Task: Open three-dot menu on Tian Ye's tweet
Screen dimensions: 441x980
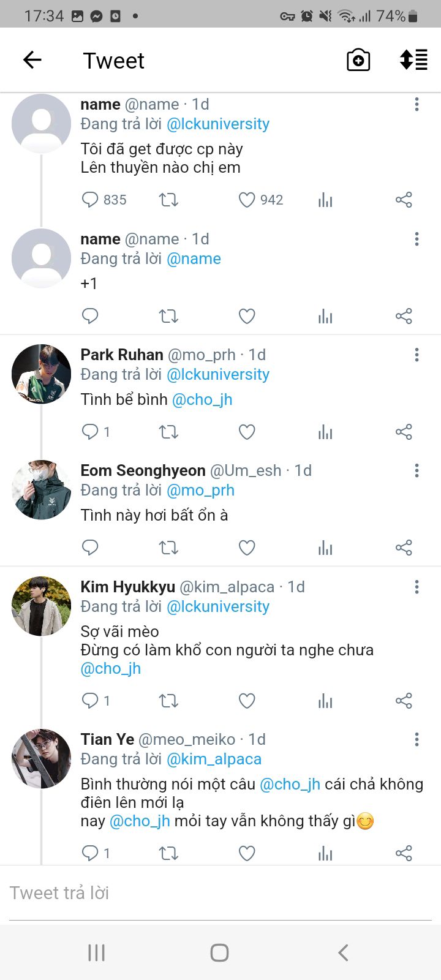Action: coord(417,739)
